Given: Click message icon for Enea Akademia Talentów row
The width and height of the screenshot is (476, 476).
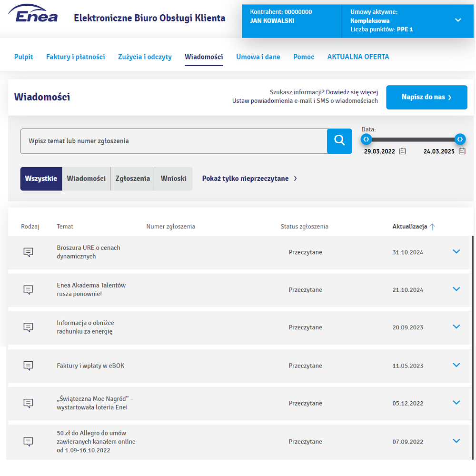Looking at the screenshot, I should pyautogui.click(x=29, y=289).
